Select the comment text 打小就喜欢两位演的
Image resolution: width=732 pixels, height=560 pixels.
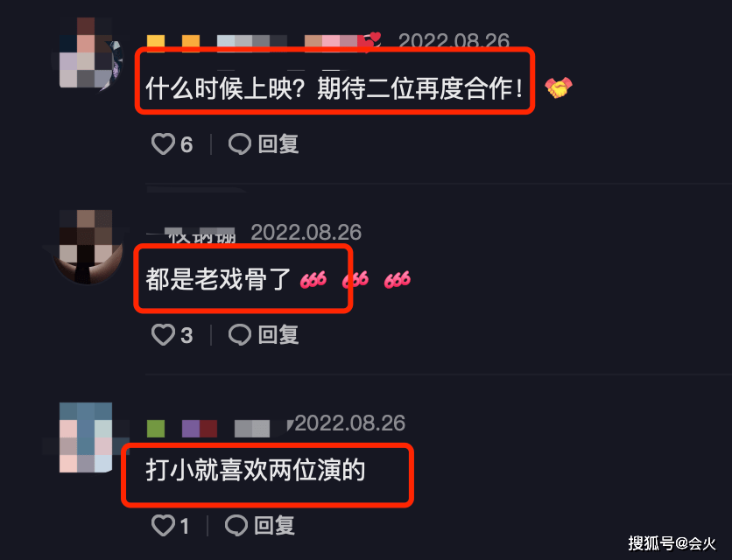pyautogui.click(x=256, y=470)
